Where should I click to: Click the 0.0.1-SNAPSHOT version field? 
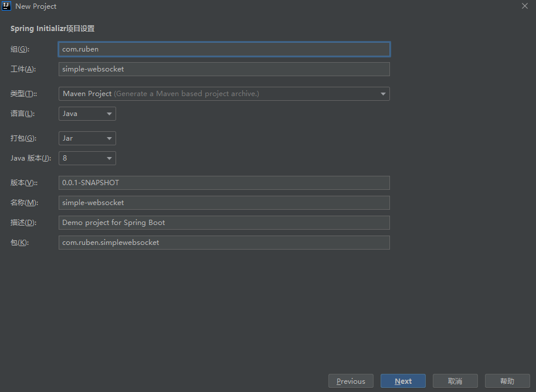224,183
